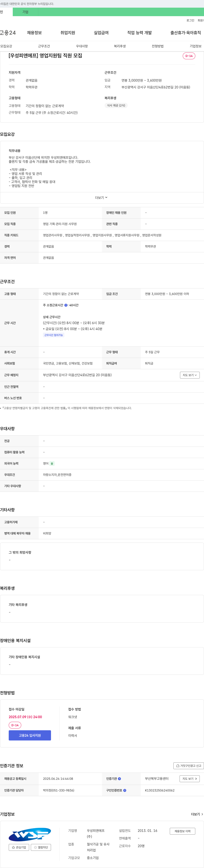Image resolution: width=204 pixels, height=868 pixels.
Task: Switch to the 기업 tab
Action: [x=25, y=12]
